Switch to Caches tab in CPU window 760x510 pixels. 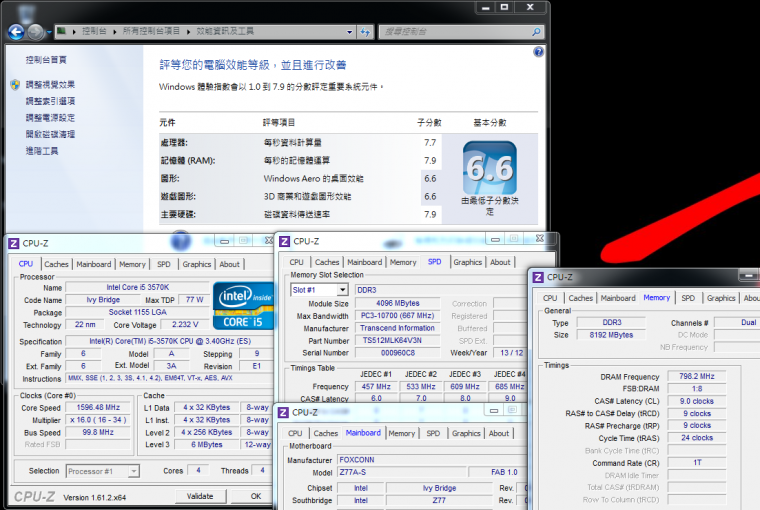pos(56,264)
